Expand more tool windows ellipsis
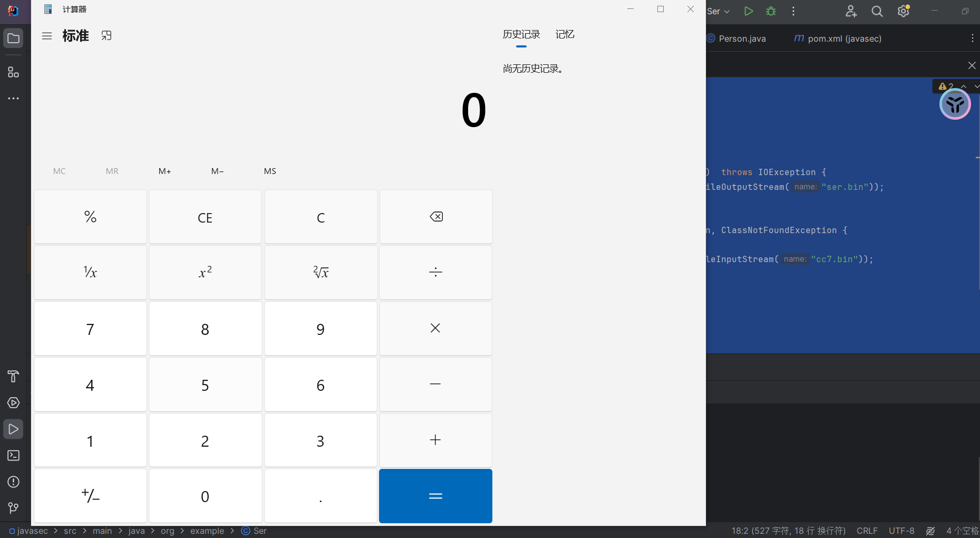The image size is (980, 538). coord(13,99)
